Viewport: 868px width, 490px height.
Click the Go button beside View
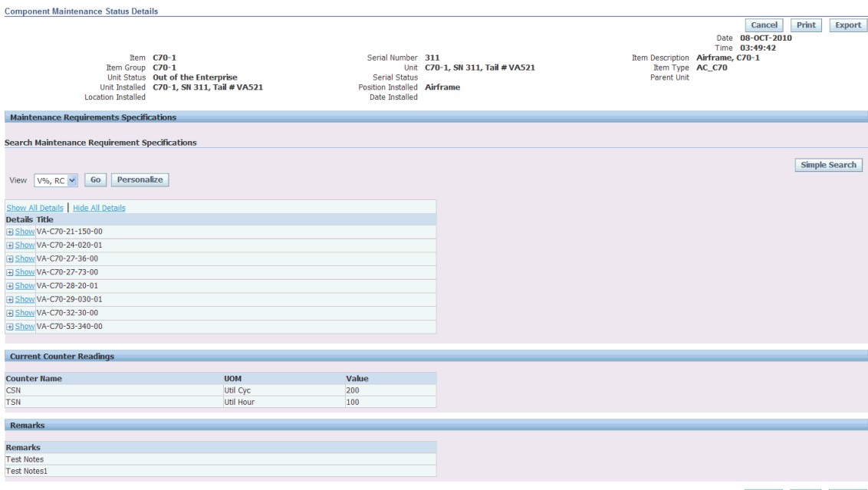(95, 180)
